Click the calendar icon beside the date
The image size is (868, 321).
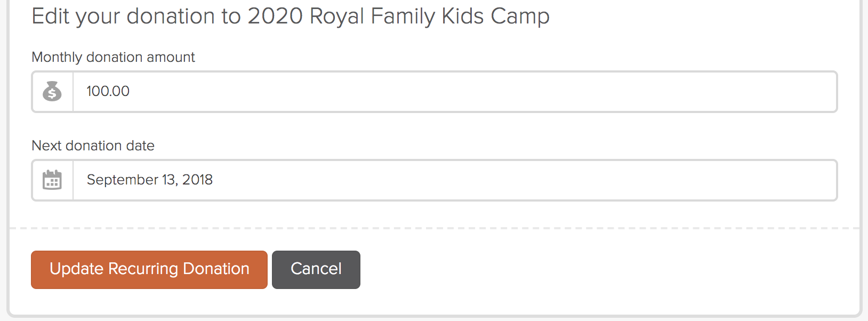point(52,180)
